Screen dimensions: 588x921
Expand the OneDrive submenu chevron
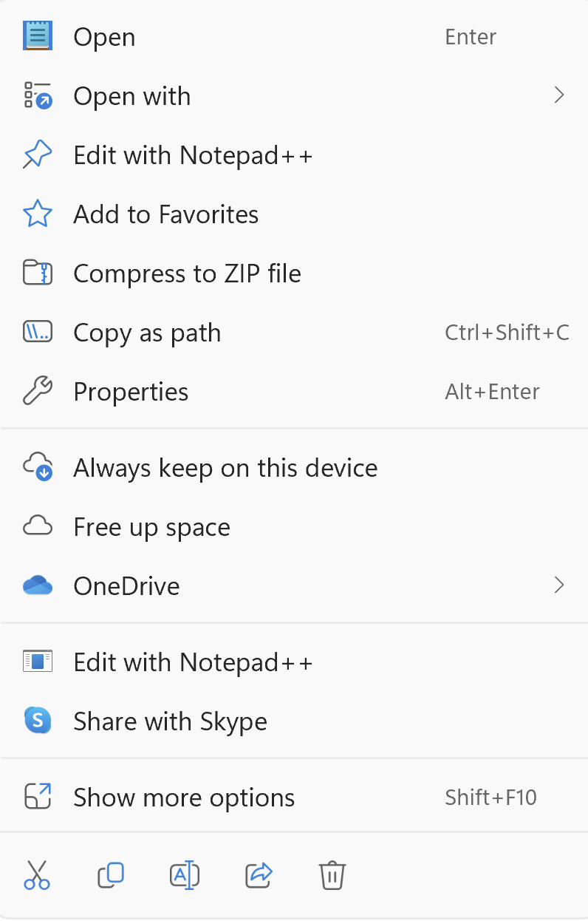click(559, 585)
